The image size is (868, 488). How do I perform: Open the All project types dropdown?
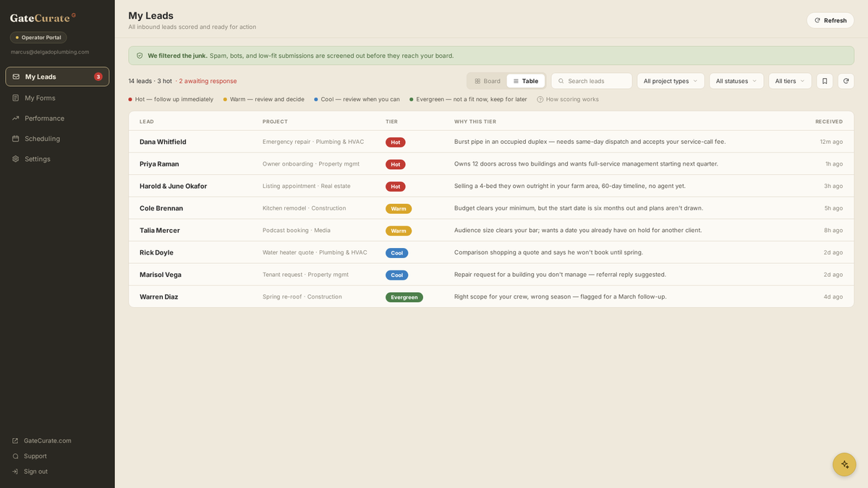(671, 81)
